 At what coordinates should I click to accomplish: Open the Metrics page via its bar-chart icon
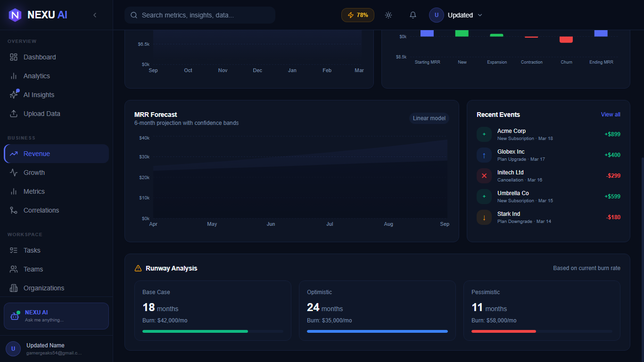pos(14,191)
